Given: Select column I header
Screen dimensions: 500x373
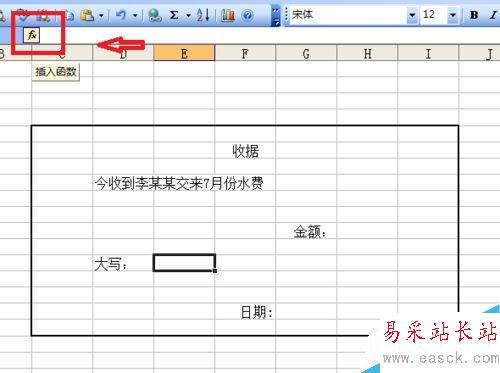Looking at the screenshot, I should (428, 53).
